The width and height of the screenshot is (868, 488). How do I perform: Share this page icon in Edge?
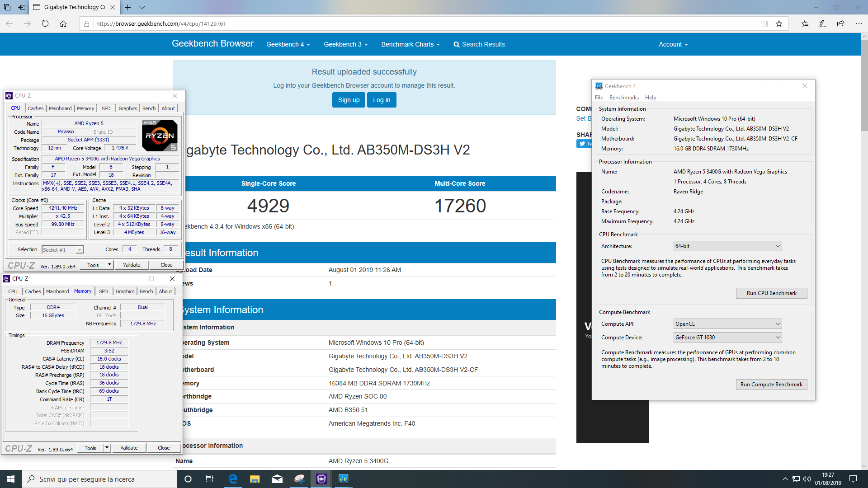840,23
